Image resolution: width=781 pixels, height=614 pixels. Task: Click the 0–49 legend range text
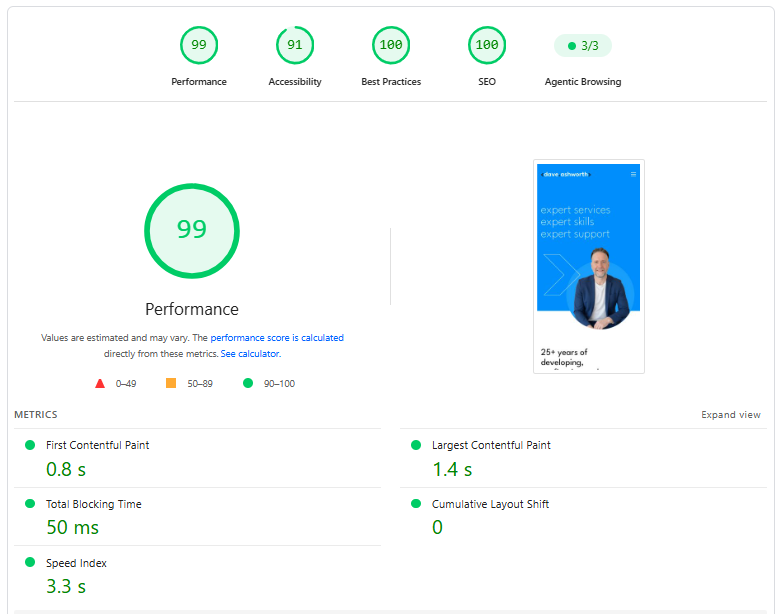(126, 383)
